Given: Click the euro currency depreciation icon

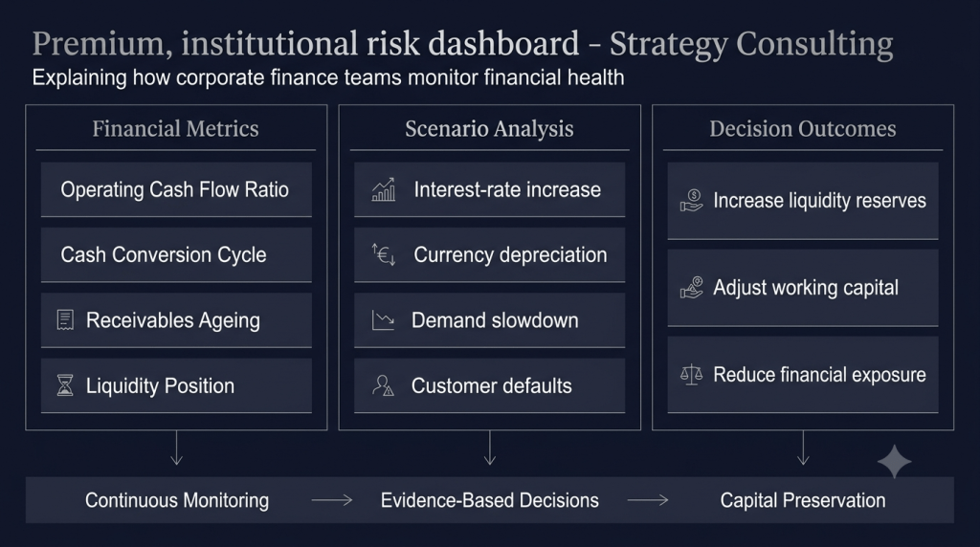Looking at the screenshot, I should tap(384, 254).
